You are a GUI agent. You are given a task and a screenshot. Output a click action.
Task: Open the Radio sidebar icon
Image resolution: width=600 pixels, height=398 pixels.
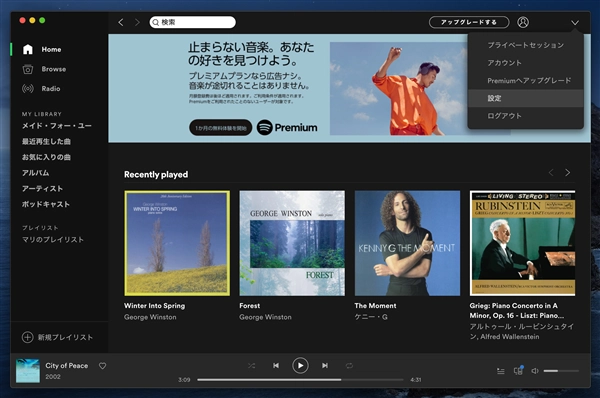click(28, 89)
